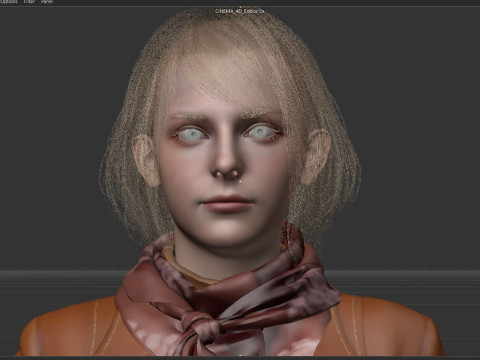Open the Panel menu in viewport
Image resolution: width=480 pixels, height=360 pixels.
click(47, 2)
